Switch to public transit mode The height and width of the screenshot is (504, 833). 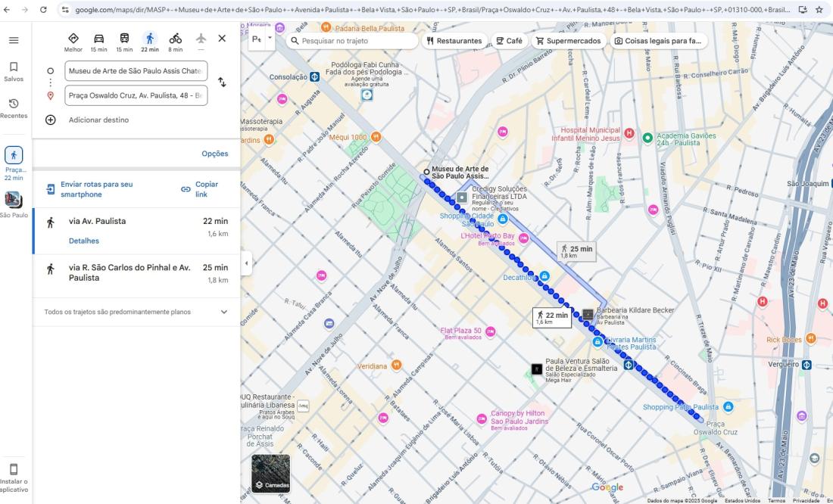pyautogui.click(x=124, y=42)
